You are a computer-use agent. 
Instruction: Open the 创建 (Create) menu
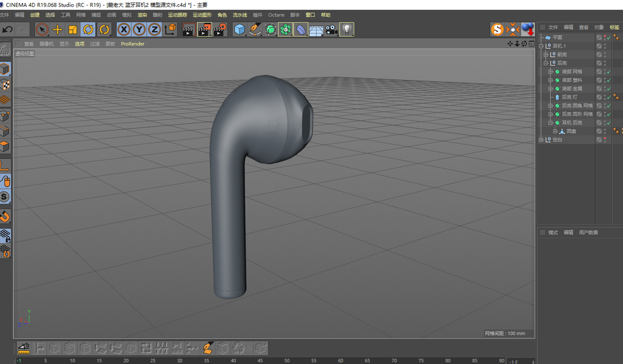pos(35,15)
